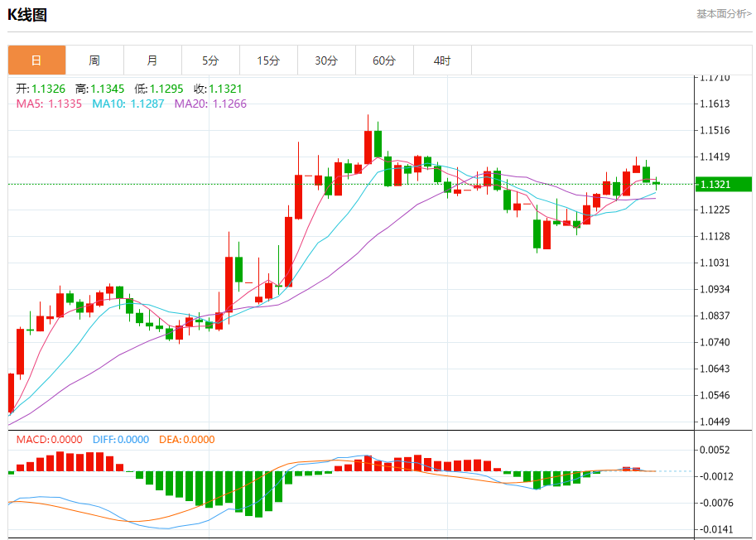
Task: Click the 0.0052 MACD axis label
Action: click(715, 450)
